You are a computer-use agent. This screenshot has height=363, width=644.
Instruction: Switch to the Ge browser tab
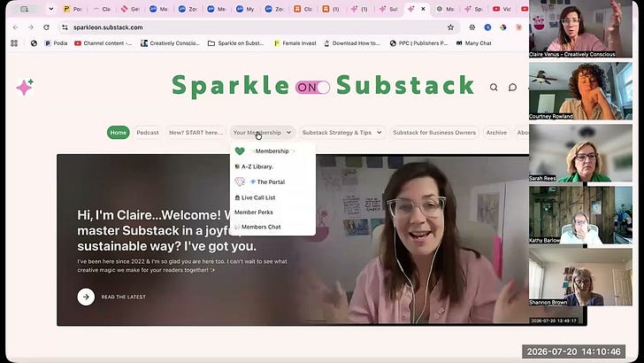131,9
